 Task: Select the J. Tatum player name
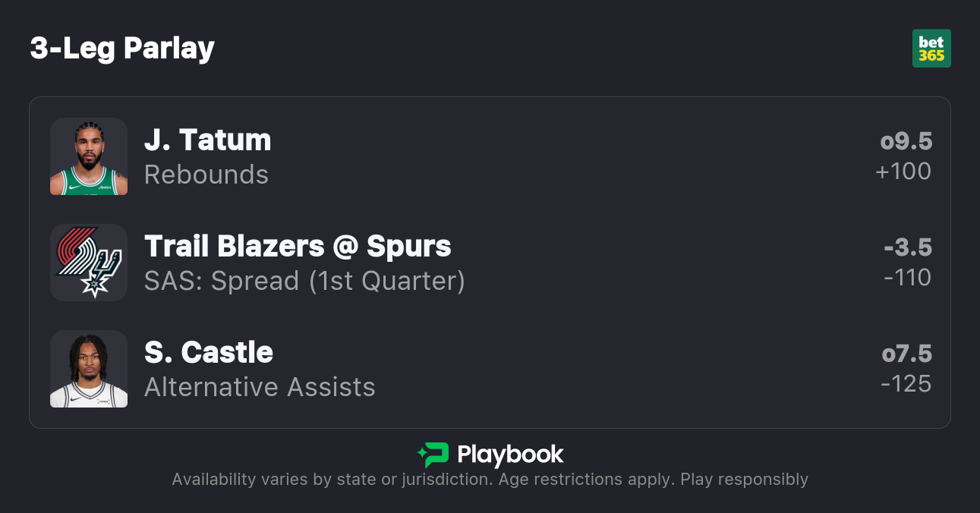pyautogui.click(x=207, y=140)
